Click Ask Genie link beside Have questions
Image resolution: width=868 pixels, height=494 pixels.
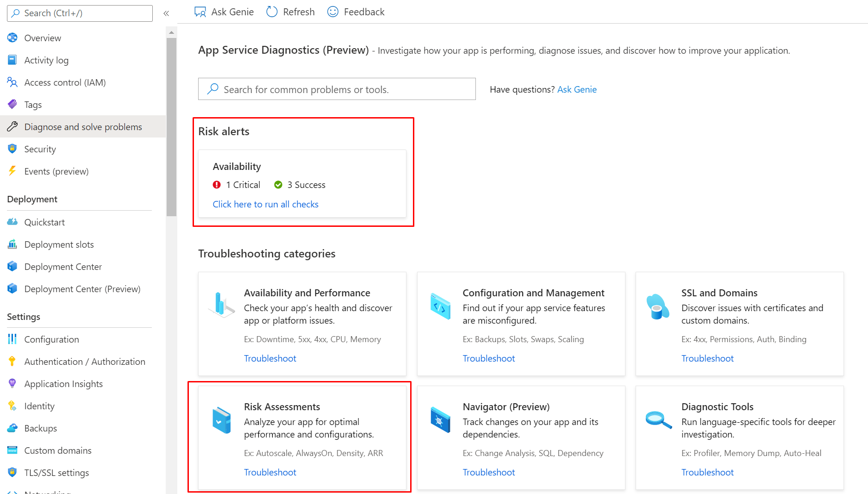pos(577,89)
